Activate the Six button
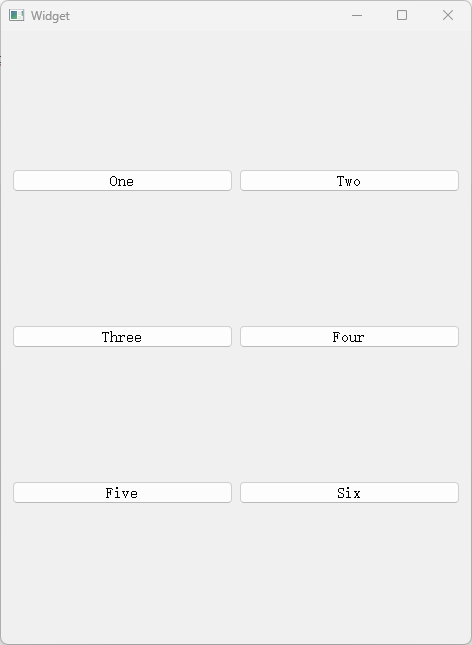 349,492
